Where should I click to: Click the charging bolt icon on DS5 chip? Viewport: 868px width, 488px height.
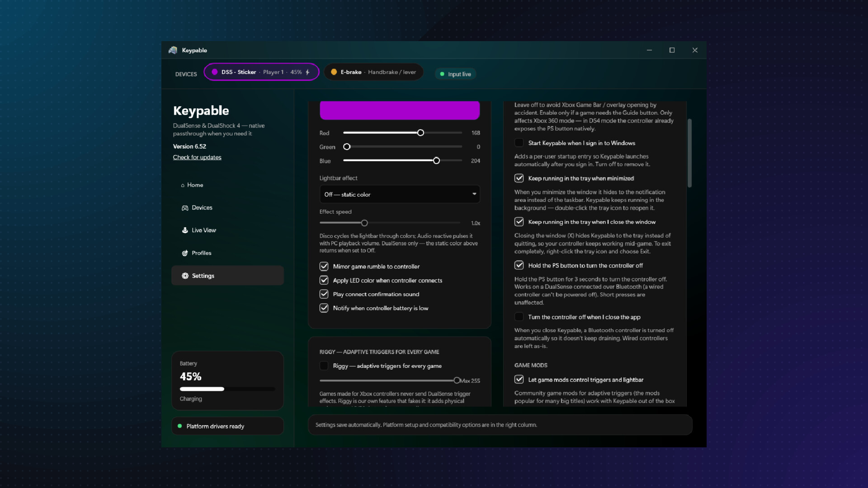307,72
